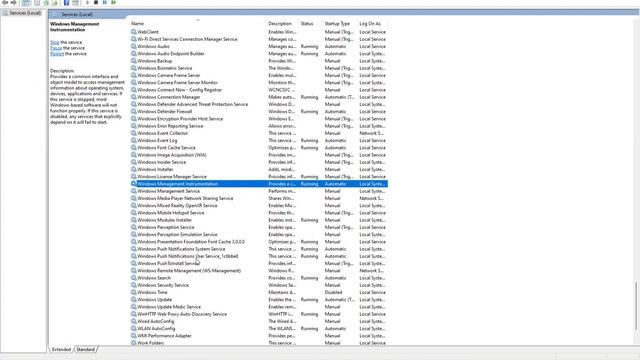640x360 pixels.
Task: Select the Windows Management Service row
Action: tap(259, 191)
